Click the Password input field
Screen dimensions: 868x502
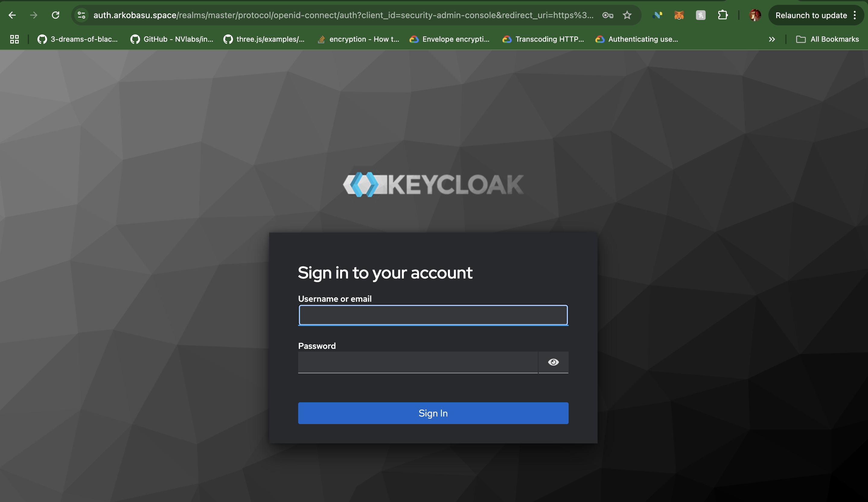(x=418, y=362)
